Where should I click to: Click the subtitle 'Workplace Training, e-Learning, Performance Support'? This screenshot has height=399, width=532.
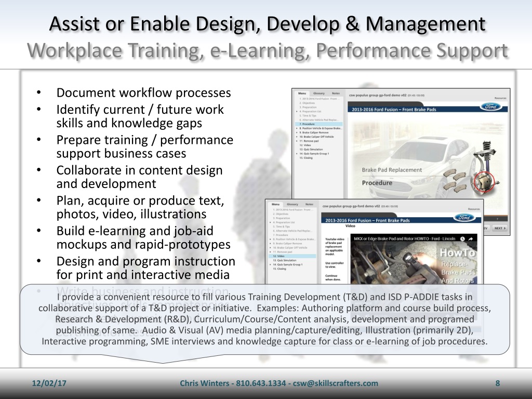click(x=268, y=50)
